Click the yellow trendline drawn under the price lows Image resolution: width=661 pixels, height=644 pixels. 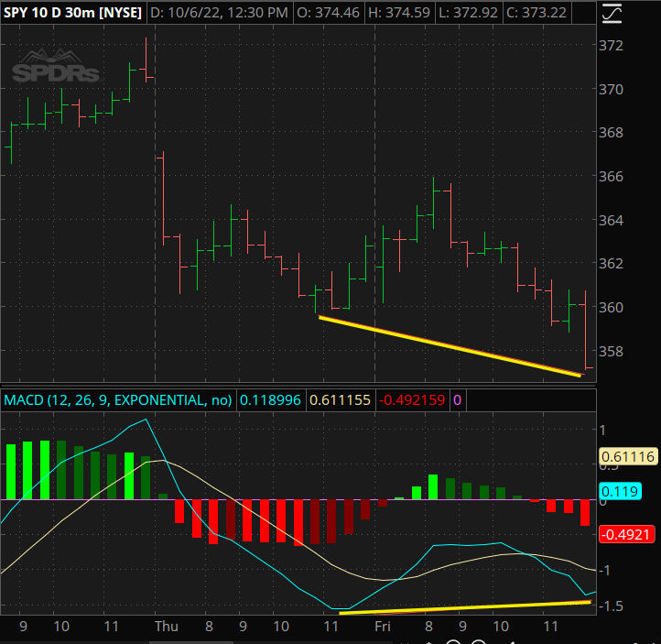[x=450, y=346]
